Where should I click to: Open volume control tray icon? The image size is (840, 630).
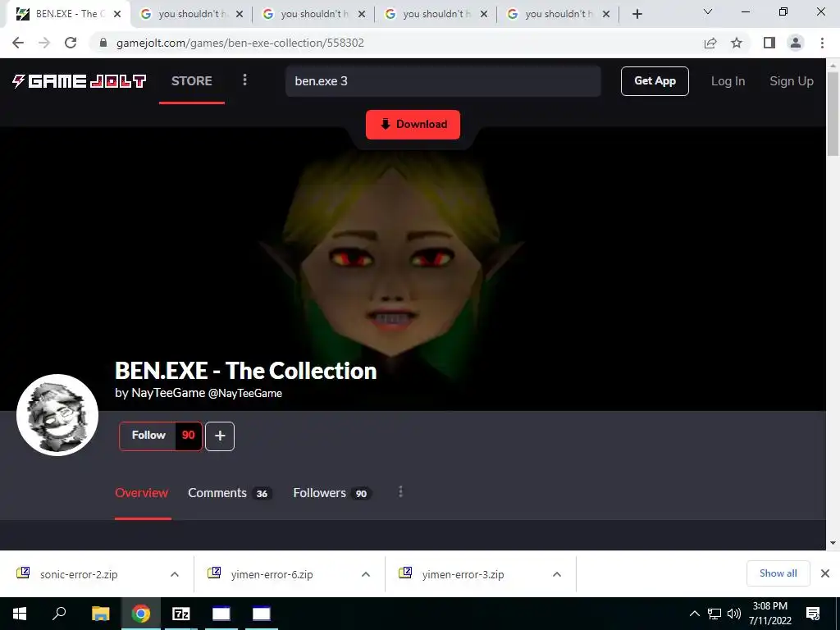pos(734,614)
